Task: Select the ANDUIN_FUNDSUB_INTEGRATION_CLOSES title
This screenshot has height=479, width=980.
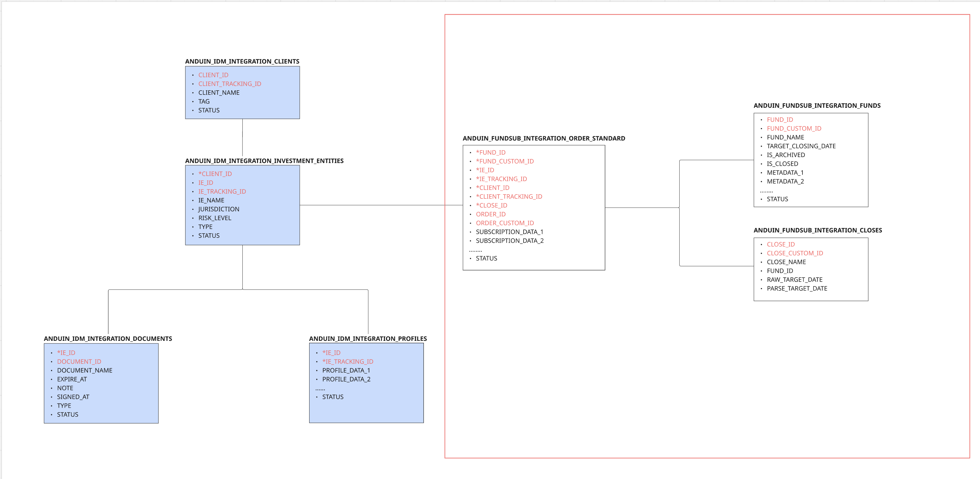Action: point(817,230)
